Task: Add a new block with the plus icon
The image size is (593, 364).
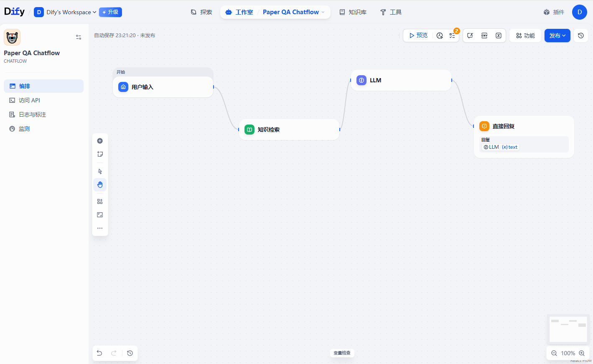Action: click(x=100, y=141)
